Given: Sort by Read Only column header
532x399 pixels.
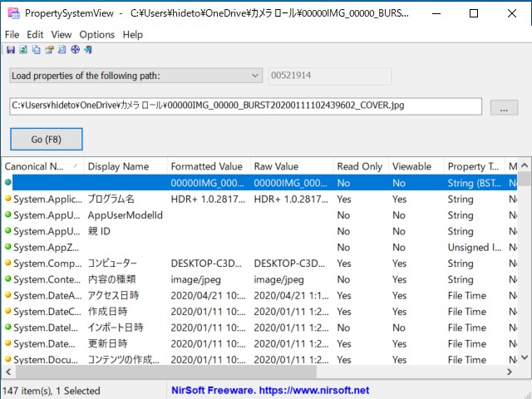Looking at the screenshot, I should (361, 166).
